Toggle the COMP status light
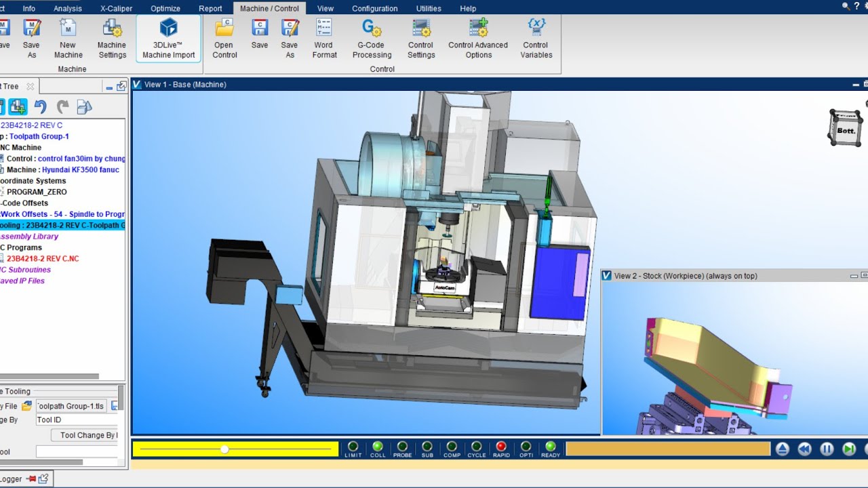The height and width of the screenshot is (488, 868). click(x=452, y=446)
